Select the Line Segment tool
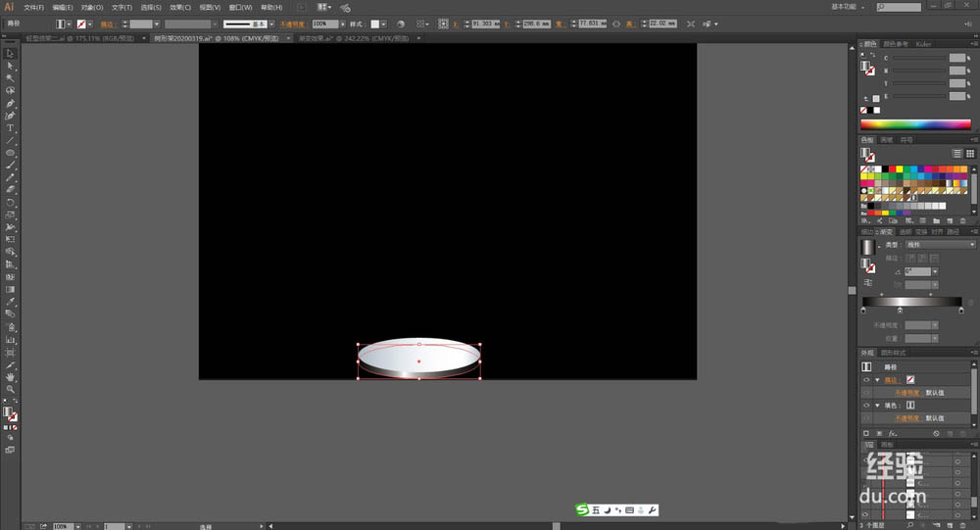The width and height of the screenshot is (980, 530). (x=10, y=141)
